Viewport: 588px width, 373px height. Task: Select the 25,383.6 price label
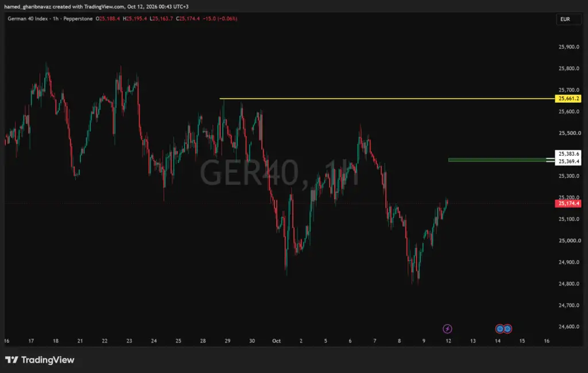pos(568,154)
